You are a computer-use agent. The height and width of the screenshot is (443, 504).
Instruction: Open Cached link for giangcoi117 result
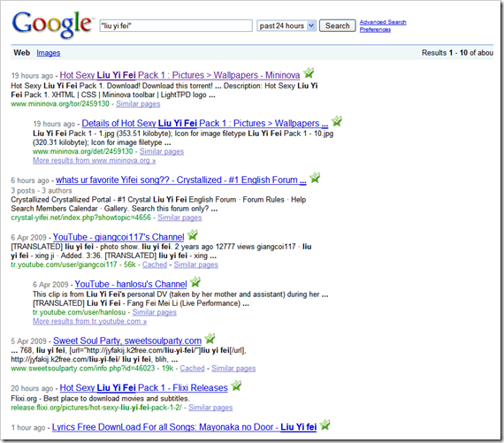(155, 264)
